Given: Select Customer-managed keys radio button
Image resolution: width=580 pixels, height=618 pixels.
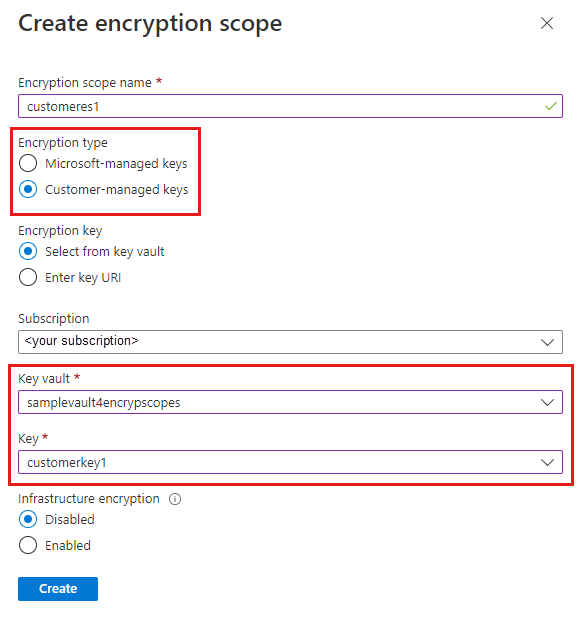Looking at the screenshot, I should coord(28,189).
